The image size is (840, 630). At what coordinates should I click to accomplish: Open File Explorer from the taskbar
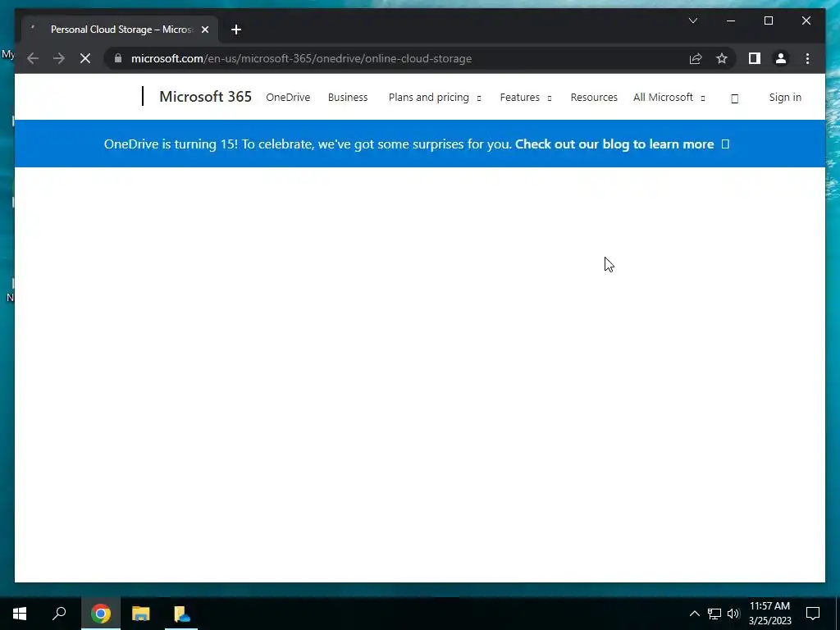[141, 614]
